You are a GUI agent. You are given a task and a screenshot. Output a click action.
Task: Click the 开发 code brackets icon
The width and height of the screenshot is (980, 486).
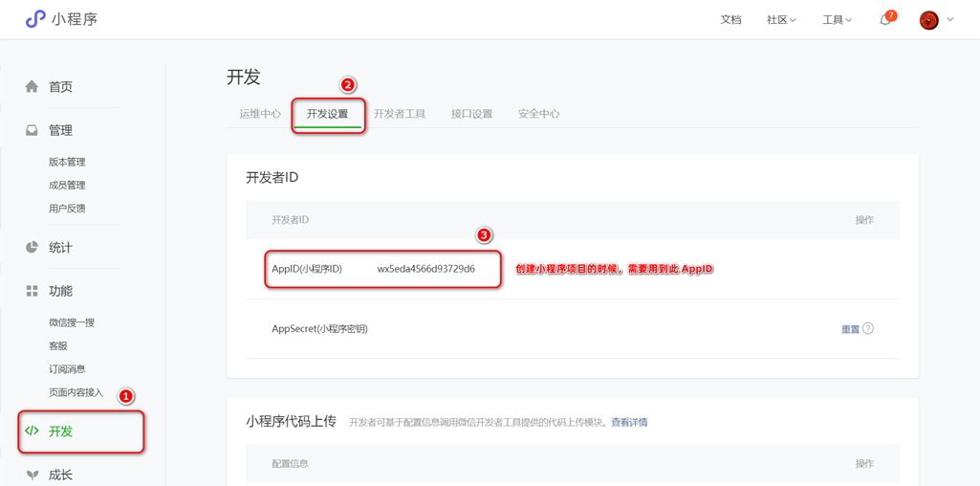click(32, 431)
